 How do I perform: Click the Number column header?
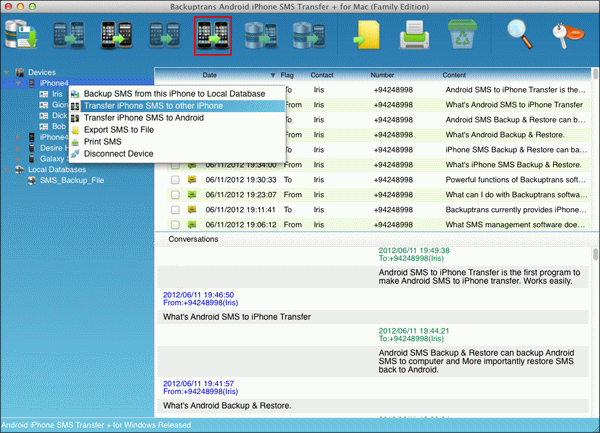(382, 75)
